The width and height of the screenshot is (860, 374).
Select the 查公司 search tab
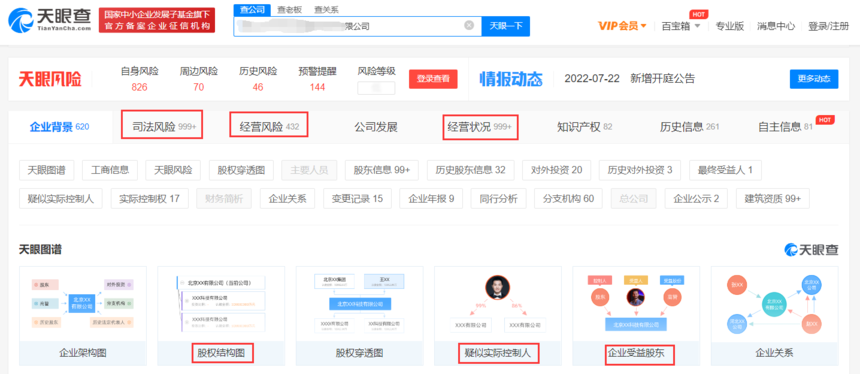[x=252, y=9]
